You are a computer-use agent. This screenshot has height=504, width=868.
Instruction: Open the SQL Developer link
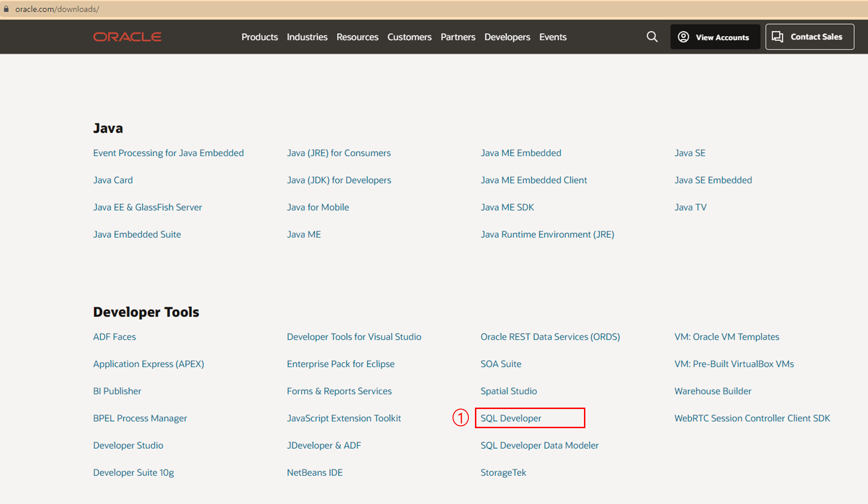tap(511, 418)
